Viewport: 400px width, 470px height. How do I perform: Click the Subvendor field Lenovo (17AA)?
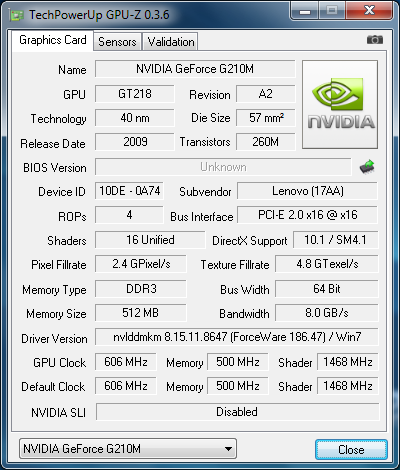[x=308, y=191]
